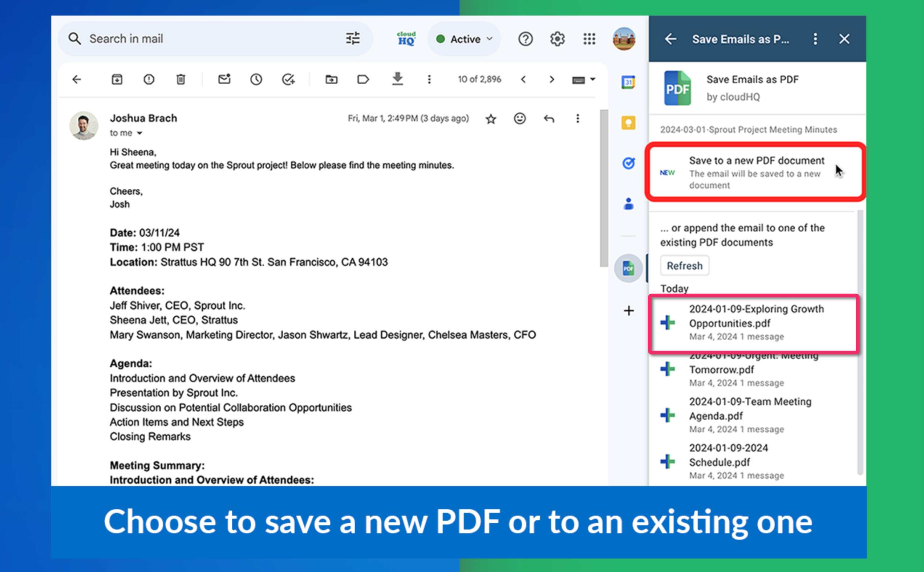Reply to Joshua Brach's email
Viewport: 924px width, 572px height.
click(x=549, y=119)
